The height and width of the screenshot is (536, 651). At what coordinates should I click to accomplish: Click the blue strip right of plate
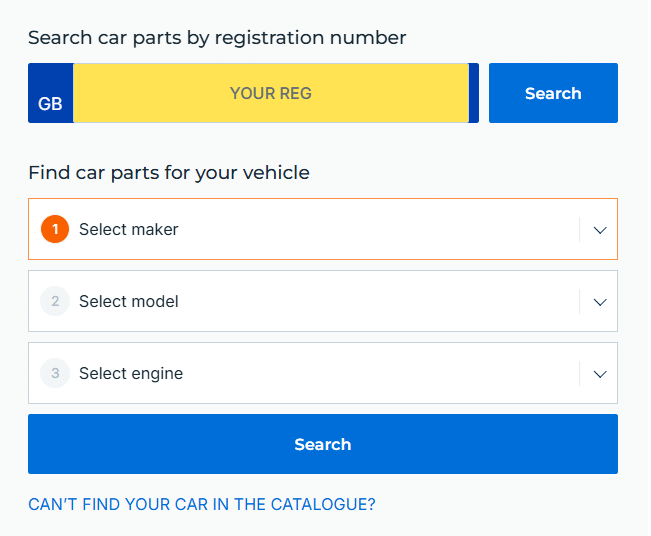[x=474, y=93]
